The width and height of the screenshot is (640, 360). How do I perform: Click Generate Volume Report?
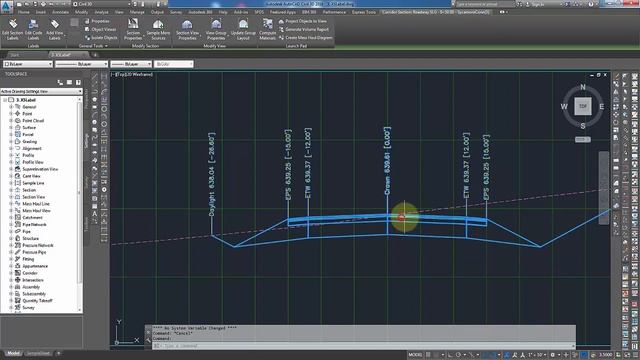tap(304, 29)
